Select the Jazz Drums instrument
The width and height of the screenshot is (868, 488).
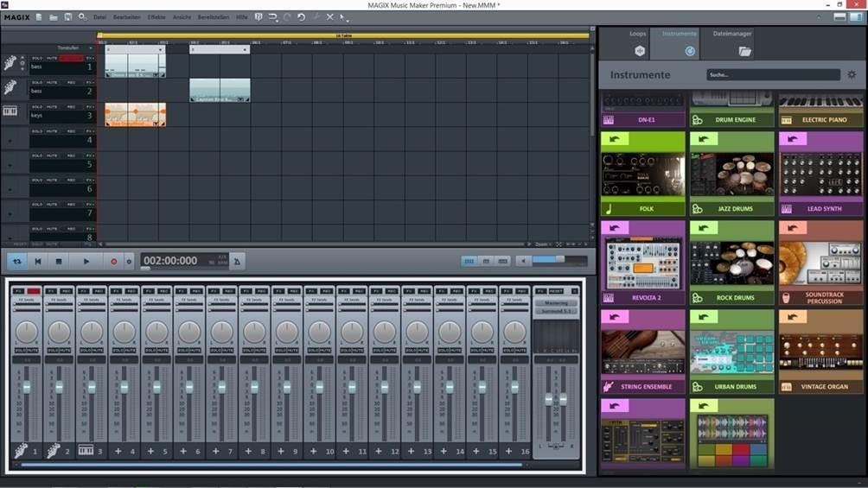click(731, 174)
